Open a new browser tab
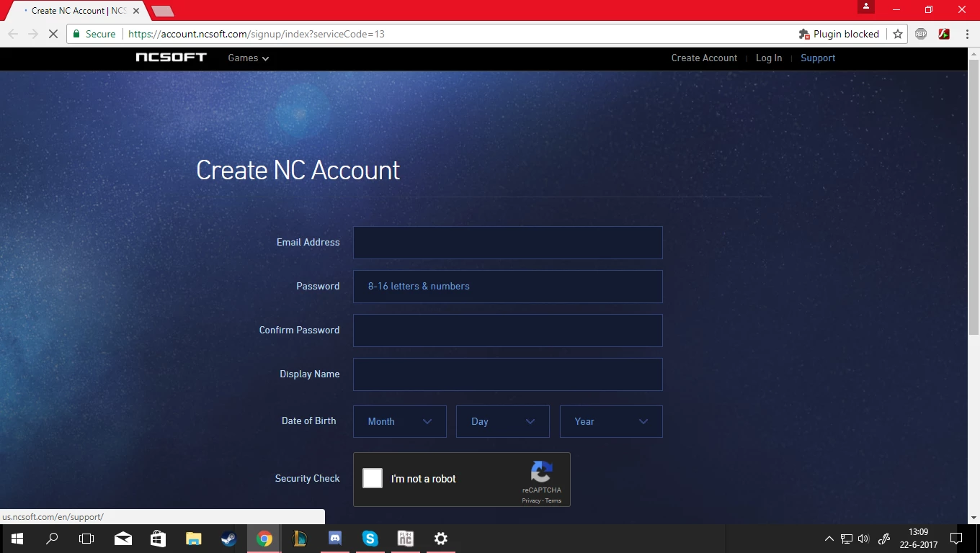The height and width of the screenshot is (553, 980). (x=163, y=12)
